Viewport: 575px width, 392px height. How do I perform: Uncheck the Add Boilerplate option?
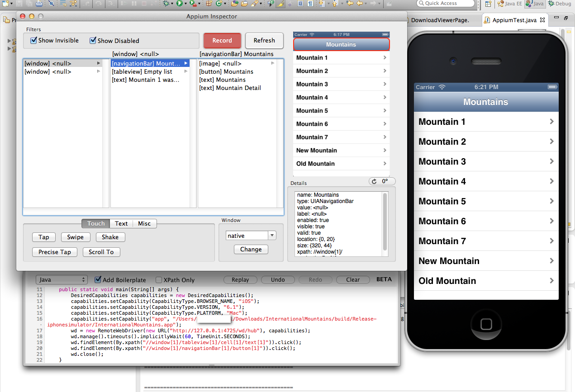pyautogui.click(x=98, y=279)
